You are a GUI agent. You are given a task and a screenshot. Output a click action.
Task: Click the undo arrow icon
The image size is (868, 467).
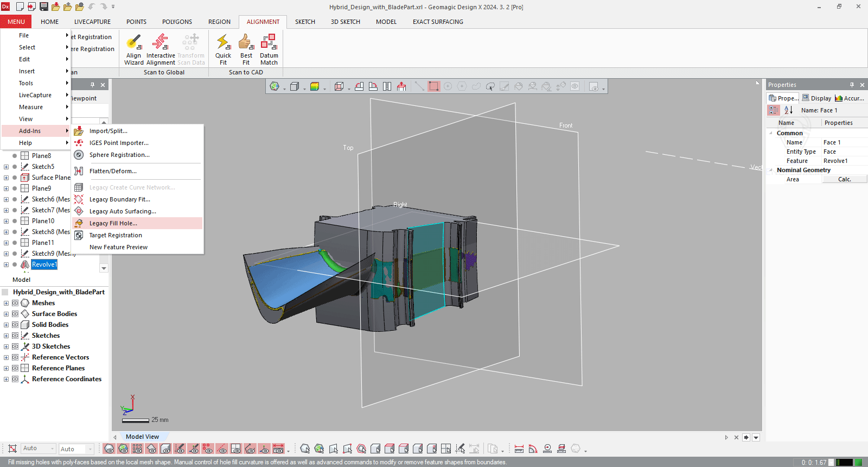(x=92, y=7)
